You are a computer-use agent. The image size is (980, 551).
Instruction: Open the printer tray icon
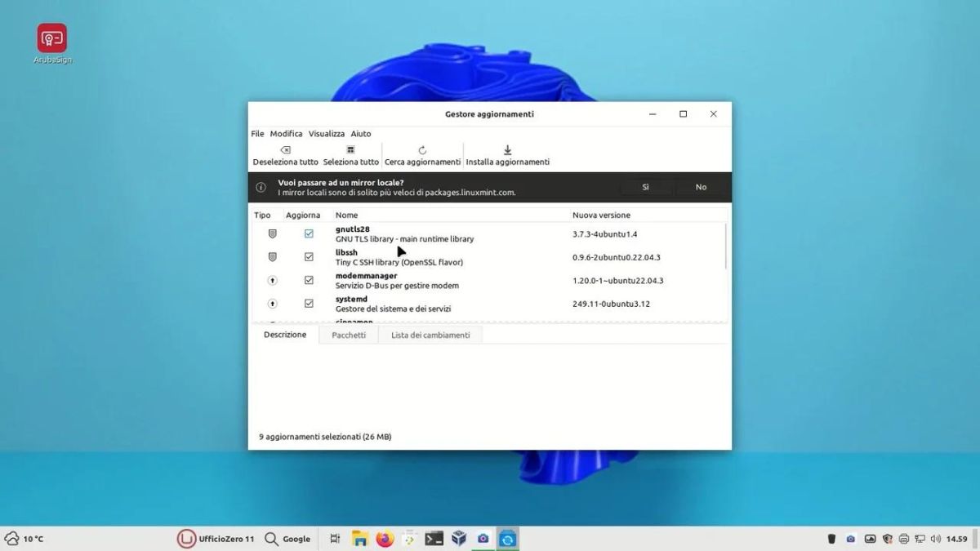[x=904, y=539]
